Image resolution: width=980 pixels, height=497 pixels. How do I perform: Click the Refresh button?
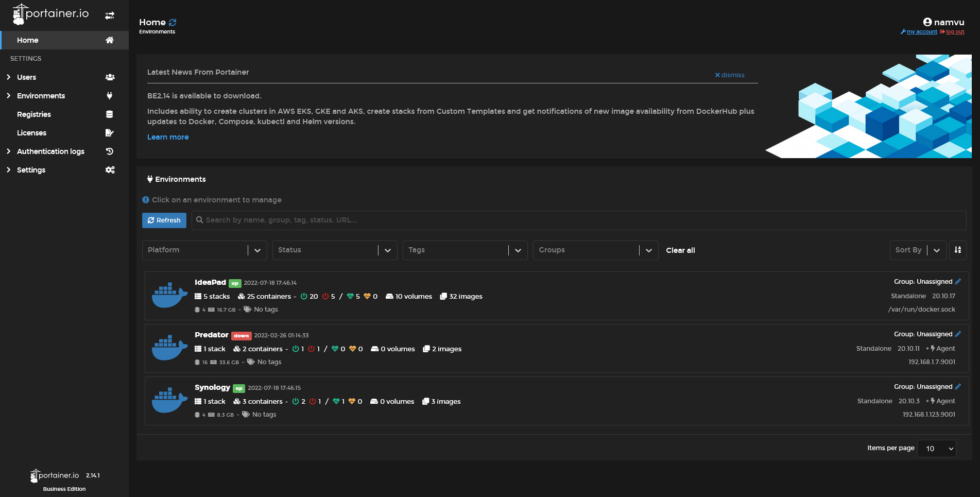point(164,220)
